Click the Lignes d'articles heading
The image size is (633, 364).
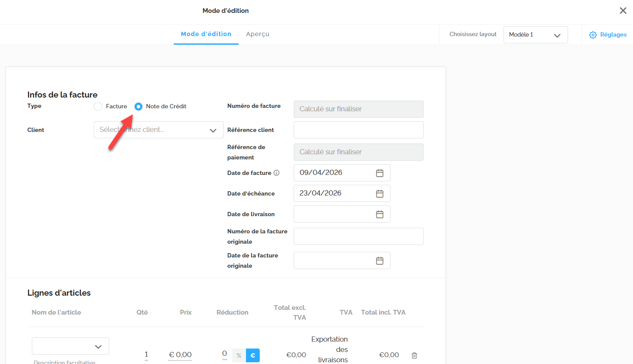[x=59, y=293]
